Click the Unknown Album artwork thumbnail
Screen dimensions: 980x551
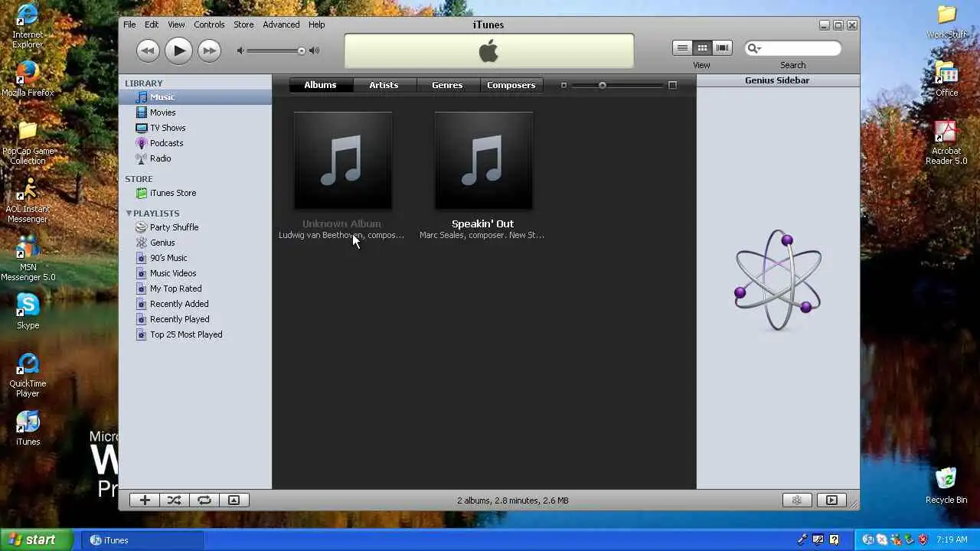coord(343,161)
